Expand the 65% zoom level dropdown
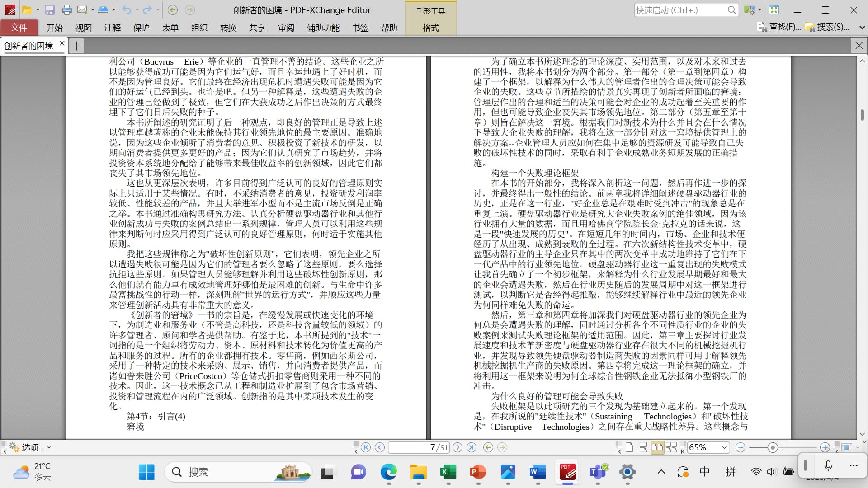 (724, 447)
